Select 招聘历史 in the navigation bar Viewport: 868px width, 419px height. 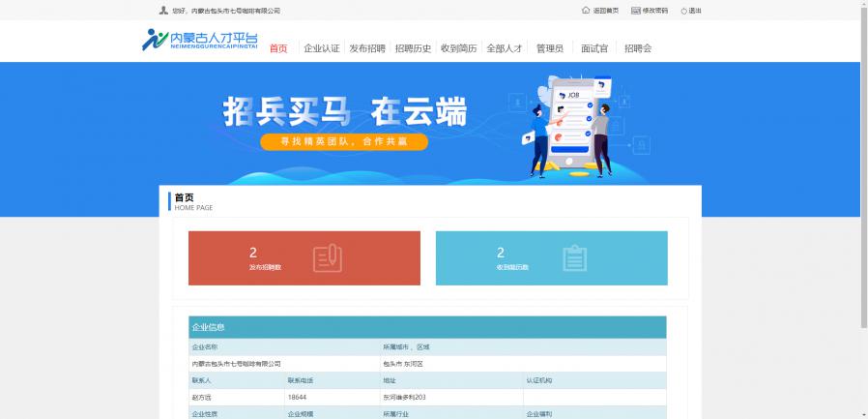(413, 48)
